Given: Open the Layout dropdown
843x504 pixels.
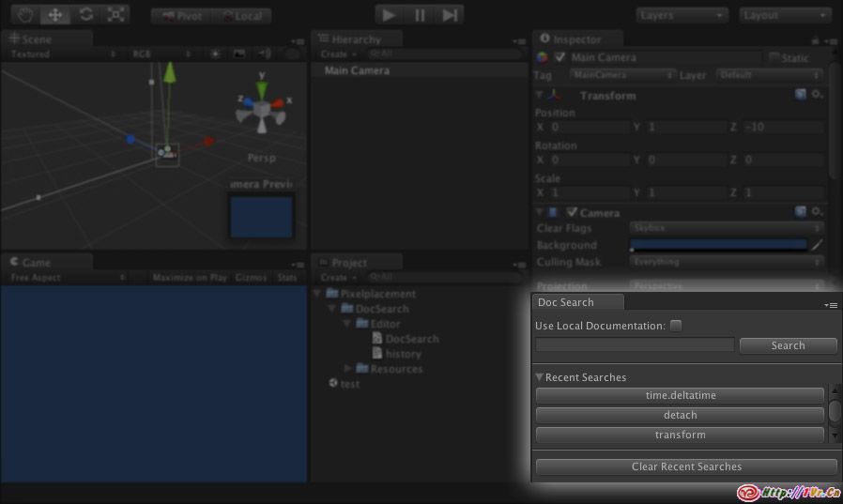Looking at the screenshot, I should 784,16.
